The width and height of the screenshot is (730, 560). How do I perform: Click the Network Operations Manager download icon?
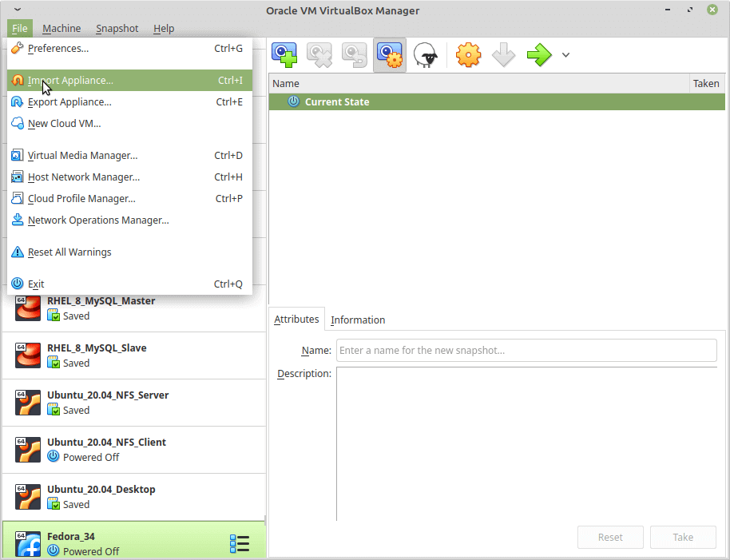[x=18, y=219]
